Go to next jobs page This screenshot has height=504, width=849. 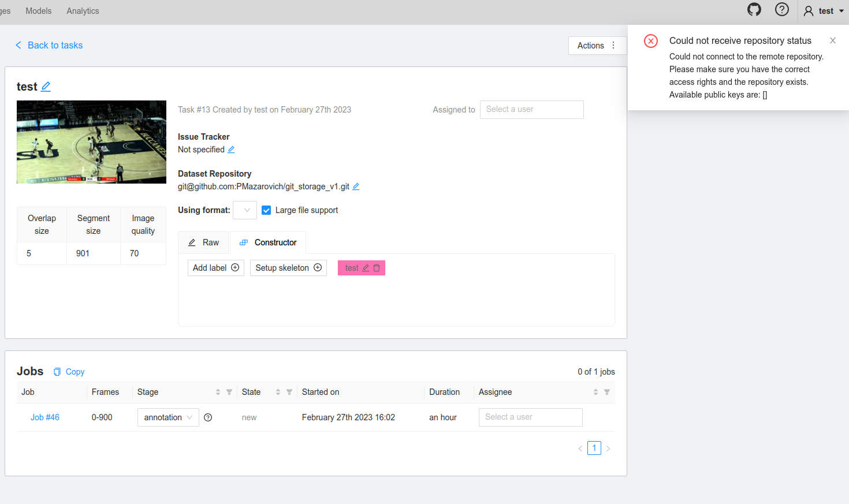(x=608, y=449)
